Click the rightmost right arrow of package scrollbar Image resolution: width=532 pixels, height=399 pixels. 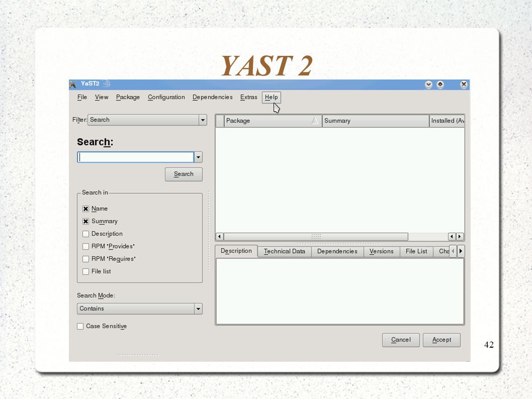coord(460,236)
